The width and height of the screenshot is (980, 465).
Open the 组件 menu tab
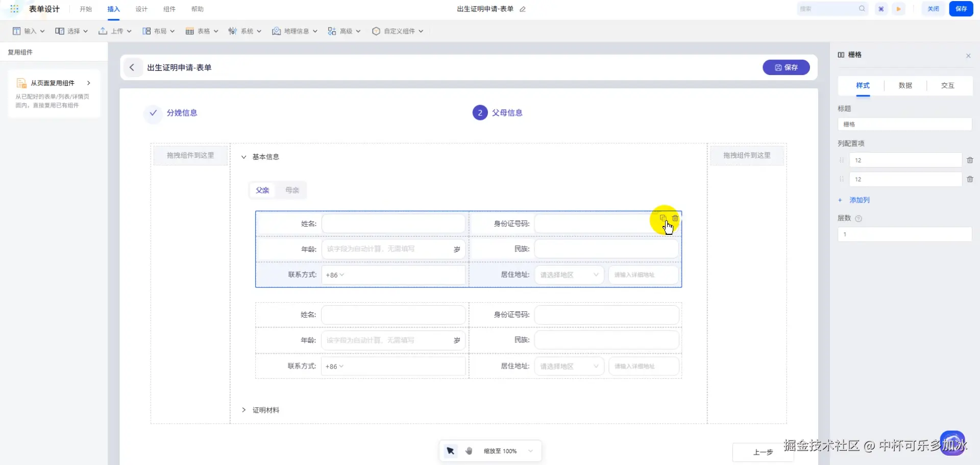(169, 9)
